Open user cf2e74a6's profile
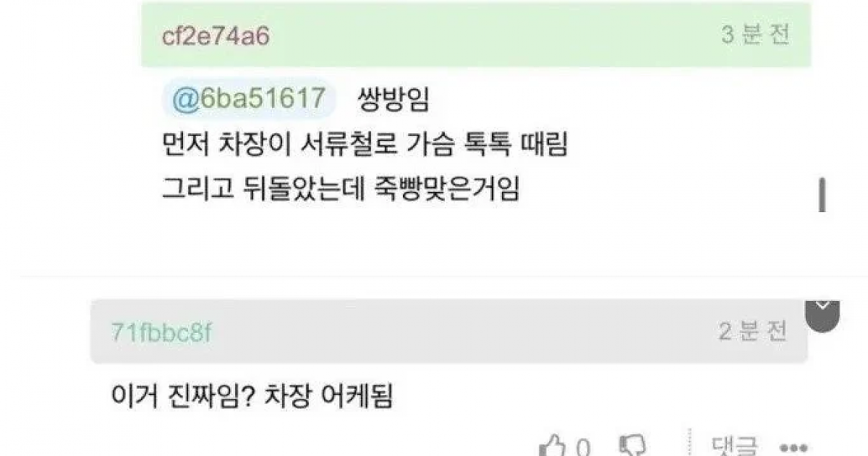This screenshot has height=456, width=868. click(216, 37)
